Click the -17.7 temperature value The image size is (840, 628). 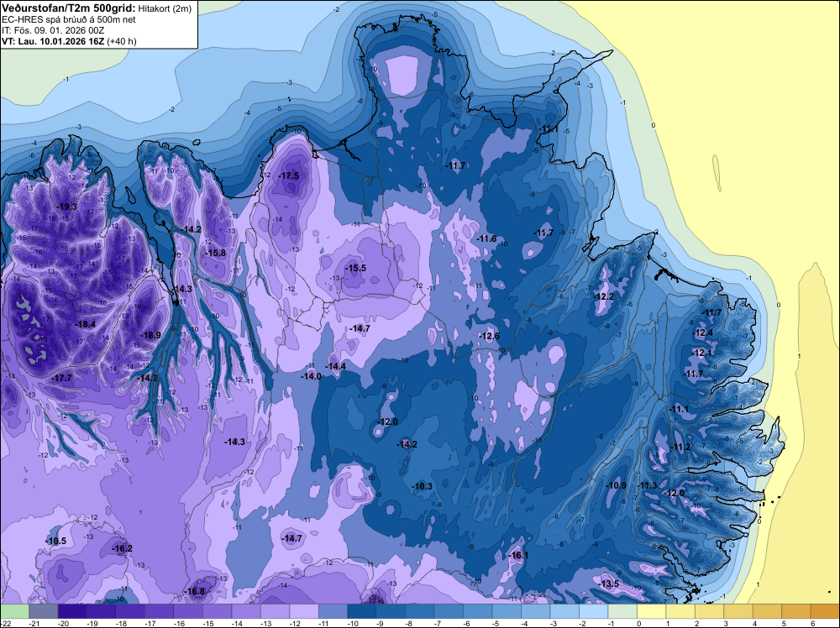pos(61,378)
